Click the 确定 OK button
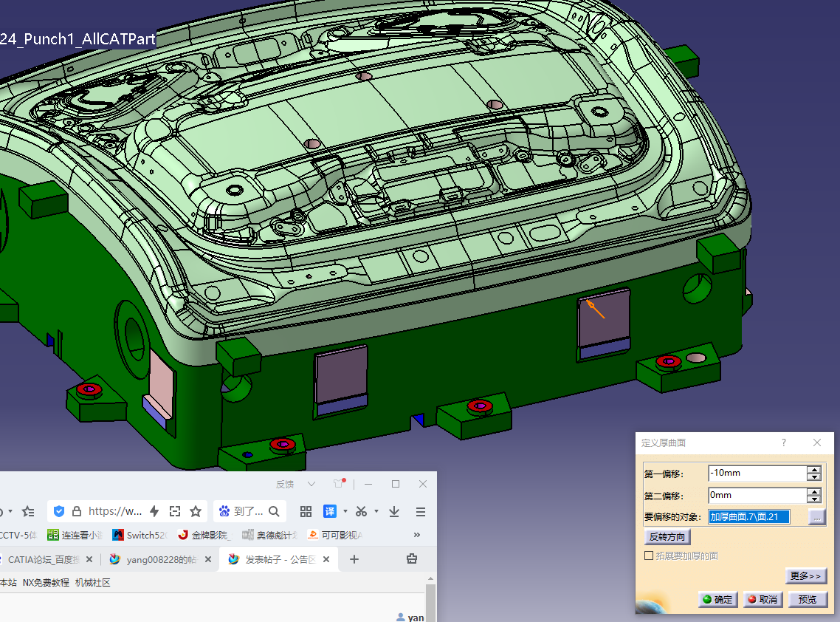840x622 pixels. coord(717,599)
